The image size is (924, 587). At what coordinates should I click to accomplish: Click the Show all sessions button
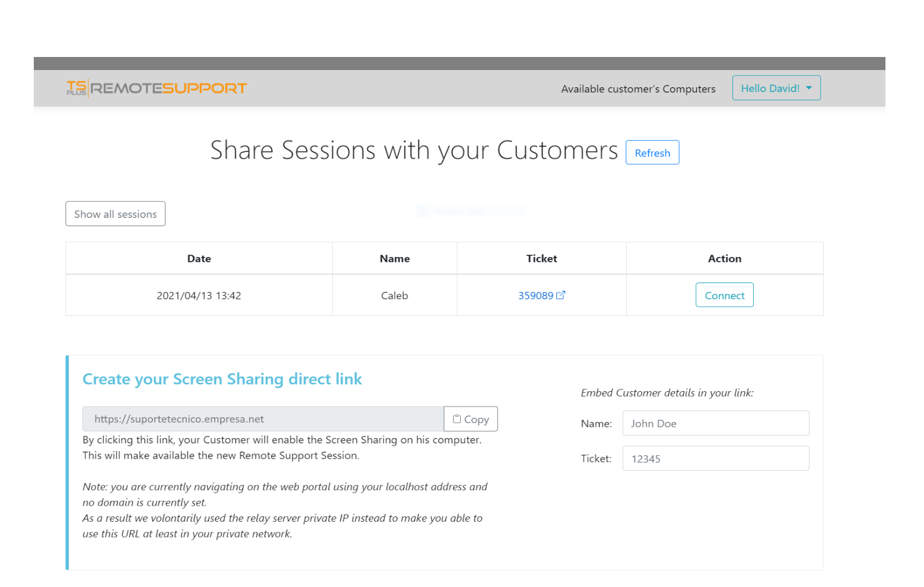point(116,214)
